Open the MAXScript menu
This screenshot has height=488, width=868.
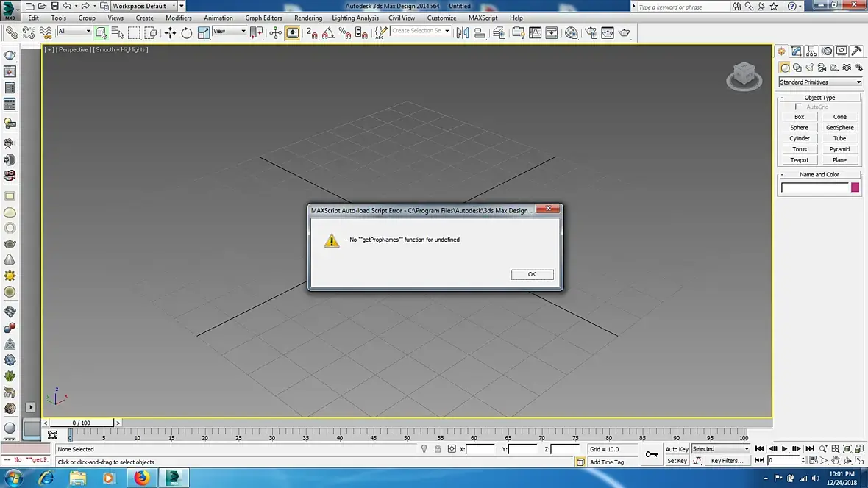(483, 18)
